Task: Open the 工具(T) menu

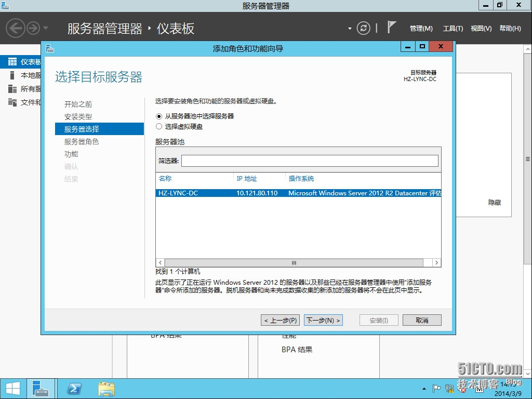Action: (453, 29)
